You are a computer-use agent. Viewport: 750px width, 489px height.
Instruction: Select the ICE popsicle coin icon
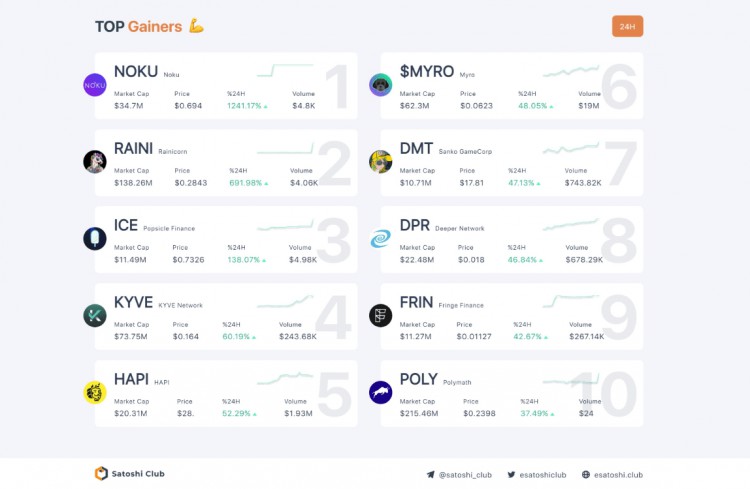pyautogui.click(x=95, y=239)
